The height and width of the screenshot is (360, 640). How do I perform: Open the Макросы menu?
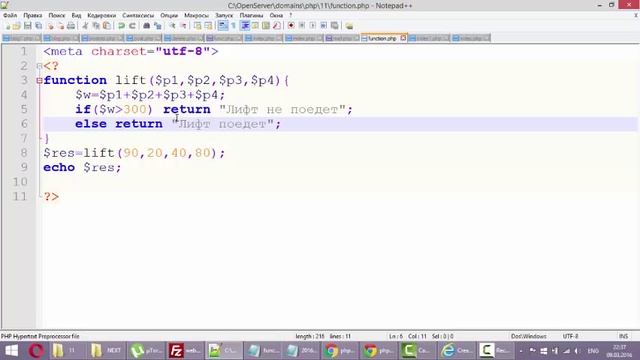[x=196, y=15]
